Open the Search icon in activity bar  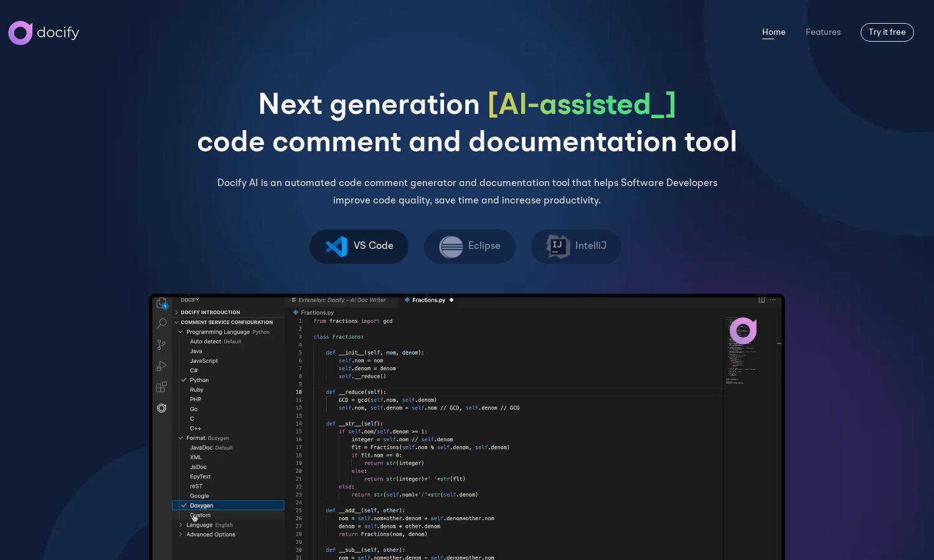[x=161, y=324]
